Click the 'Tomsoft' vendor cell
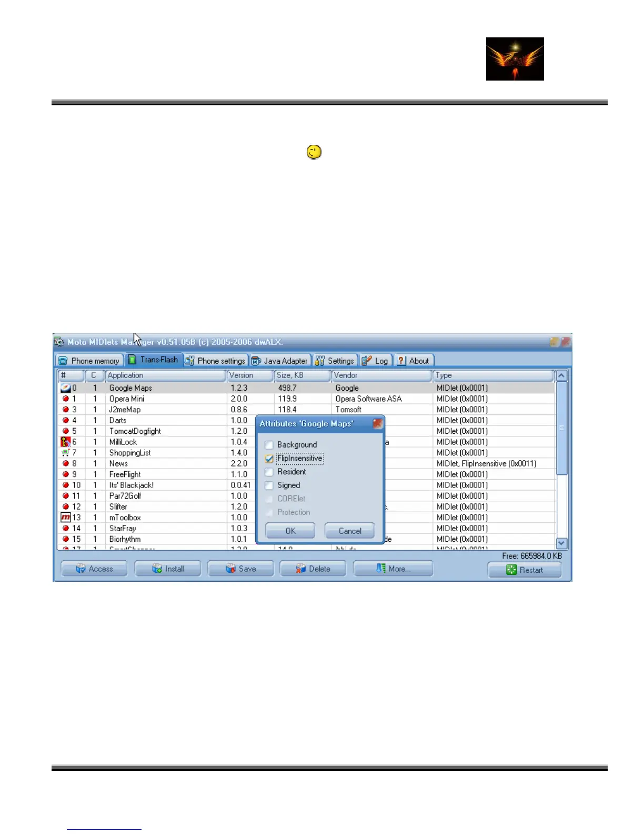This screenshot has height=834, width=644. click(x=348, y=410)
